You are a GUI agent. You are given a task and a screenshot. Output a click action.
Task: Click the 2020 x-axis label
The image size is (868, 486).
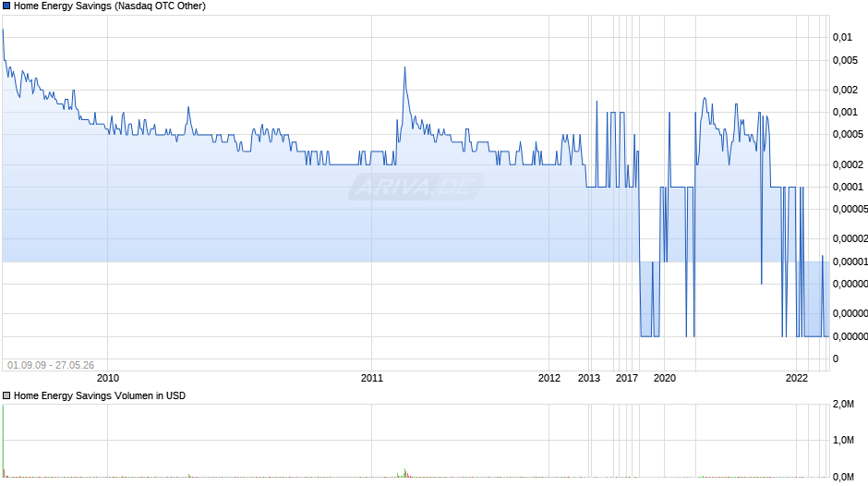[665, 378]
